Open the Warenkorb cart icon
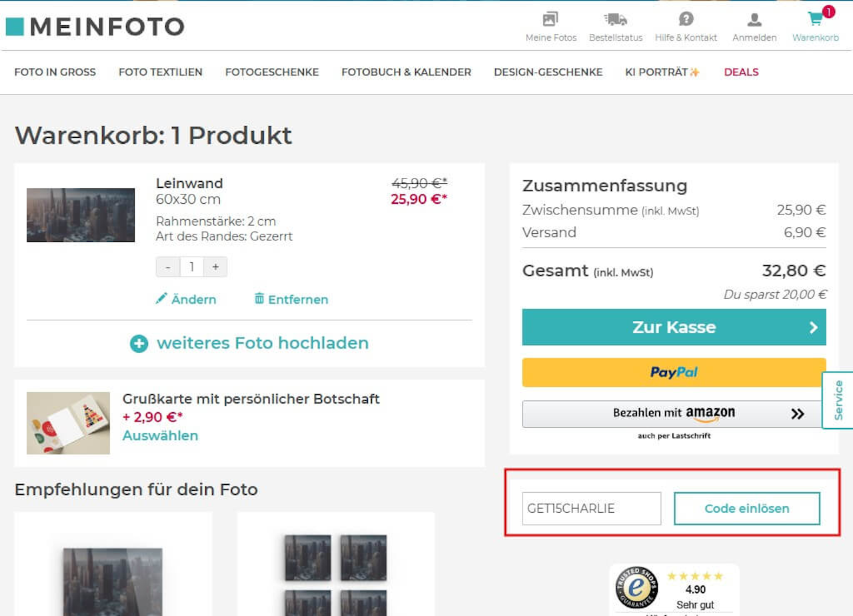Screen dimensions: 853x616 [816, 19]
